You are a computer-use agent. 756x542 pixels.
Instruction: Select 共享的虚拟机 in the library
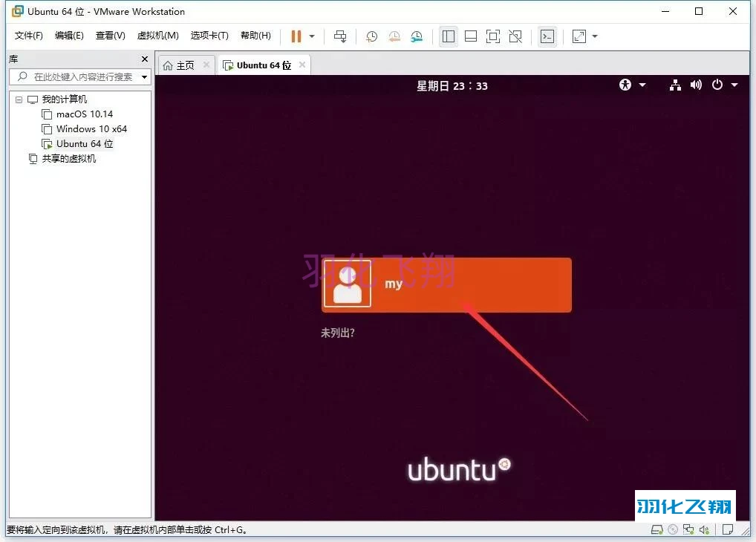pyautogui.click(x=68, y=159)
